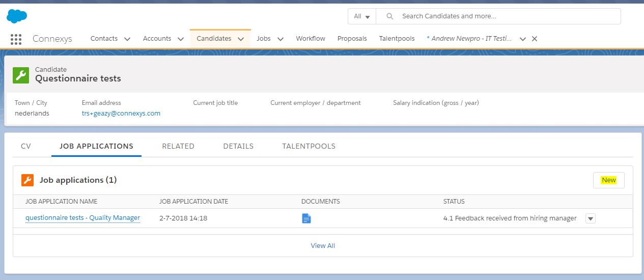
Task: Click the DOCUMENTS column header
Action: (321, 202)
